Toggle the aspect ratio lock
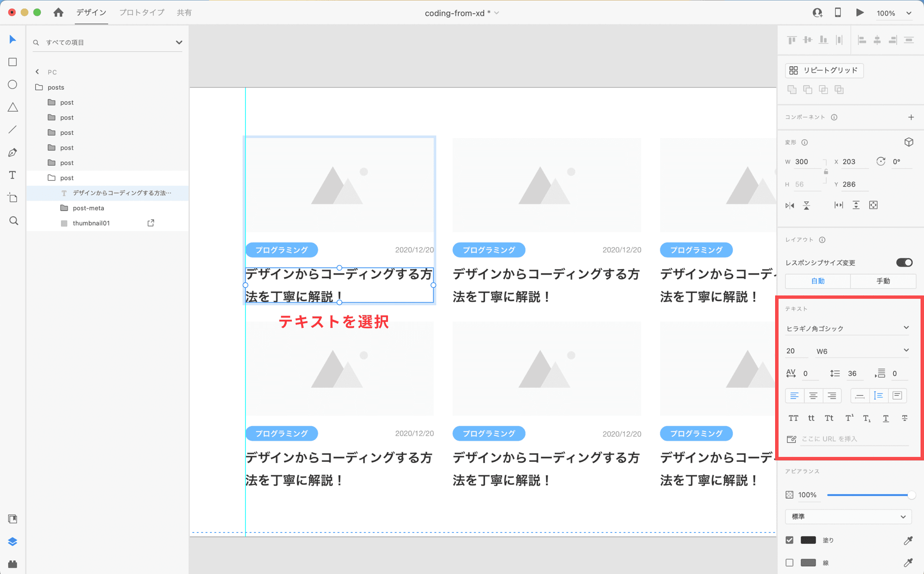The height and width of the screenshot is (574, 924). pos(826,172)
